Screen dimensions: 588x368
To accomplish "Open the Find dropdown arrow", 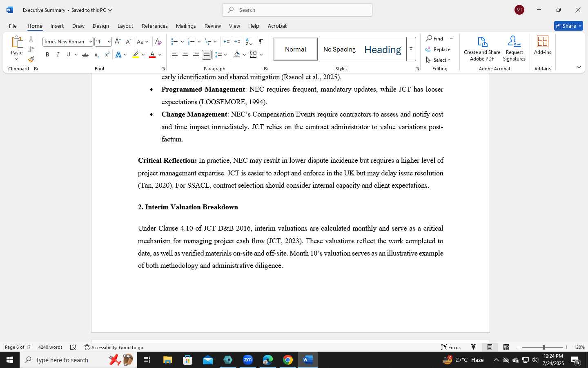I will (451, 39).
